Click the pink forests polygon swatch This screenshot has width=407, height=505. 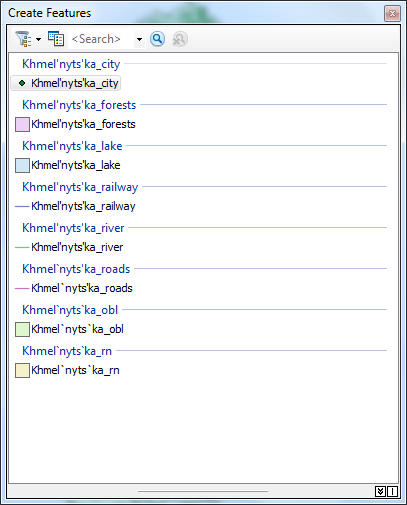[22, 125]
